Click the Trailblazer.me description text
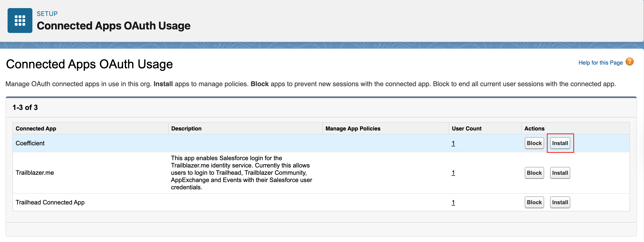The image size is (644, 242). (242, 173)
